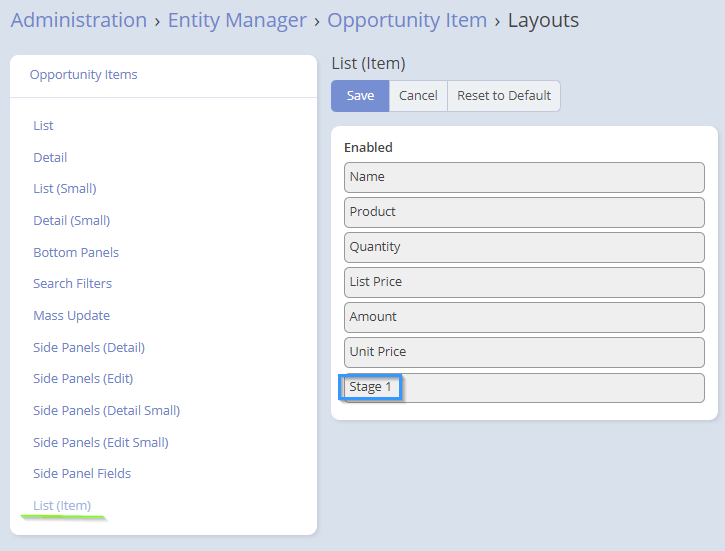The height and width of the screenshot is (551, 725).
Task: Open Entity Manager breadcrumb link
Action: coord(237,20)
